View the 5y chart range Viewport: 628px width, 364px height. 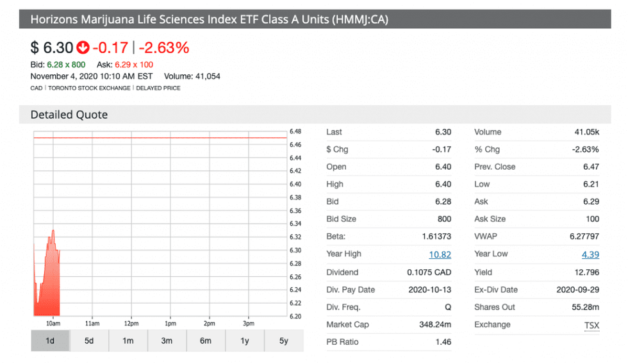coord(283,340)
